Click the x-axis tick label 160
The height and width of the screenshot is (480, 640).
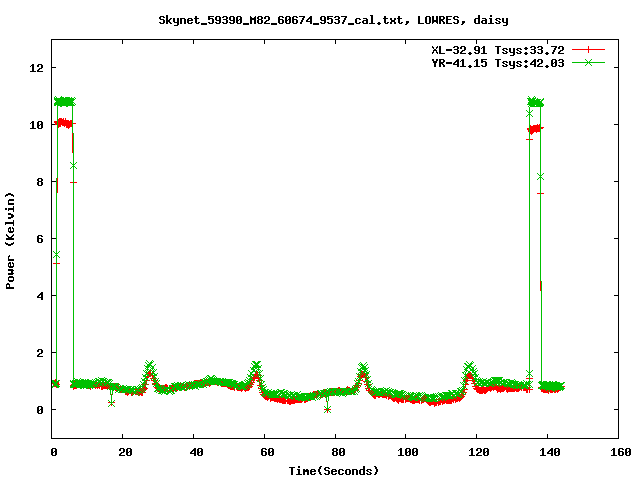620,452
